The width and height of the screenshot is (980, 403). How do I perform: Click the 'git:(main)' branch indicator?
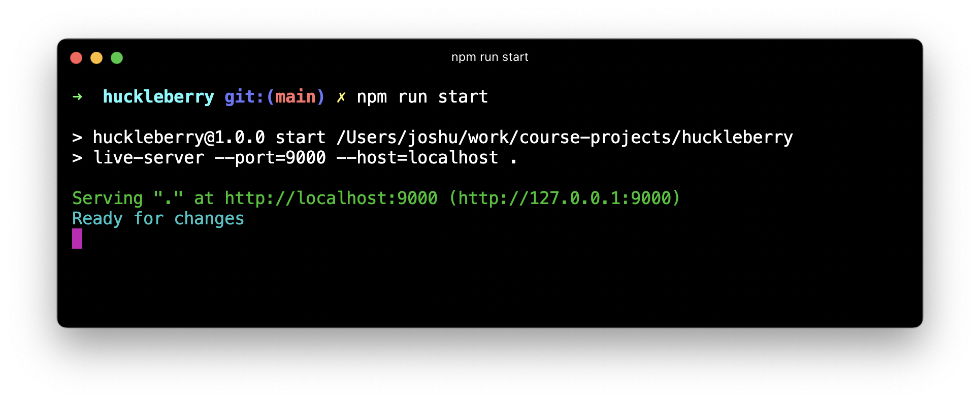click(274, 96)
